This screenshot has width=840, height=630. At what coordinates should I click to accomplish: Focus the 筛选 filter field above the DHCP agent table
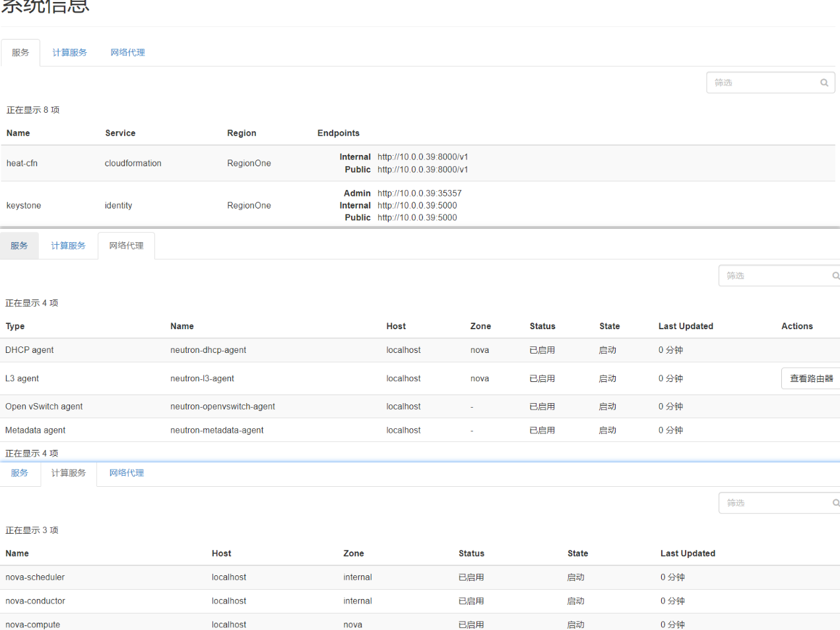(x=773, y=276)
